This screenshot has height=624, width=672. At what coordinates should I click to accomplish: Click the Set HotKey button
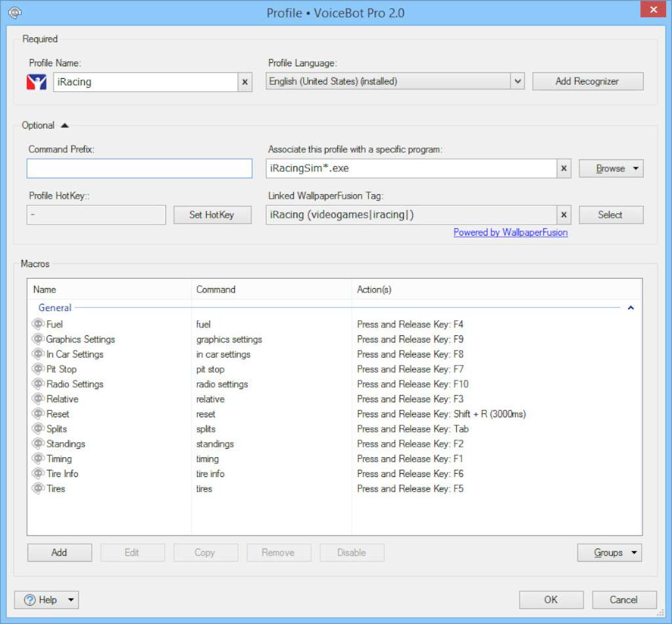[x=212, y=215]
